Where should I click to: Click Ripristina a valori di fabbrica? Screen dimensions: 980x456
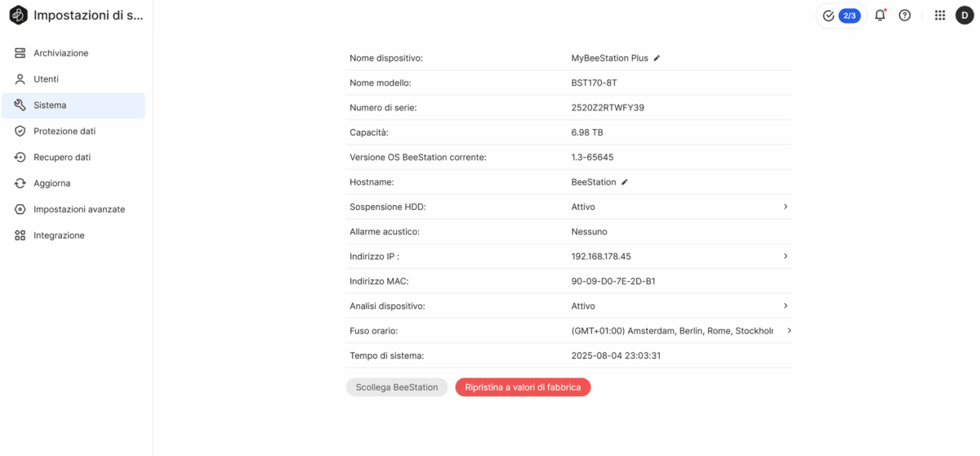pos(523,387)
